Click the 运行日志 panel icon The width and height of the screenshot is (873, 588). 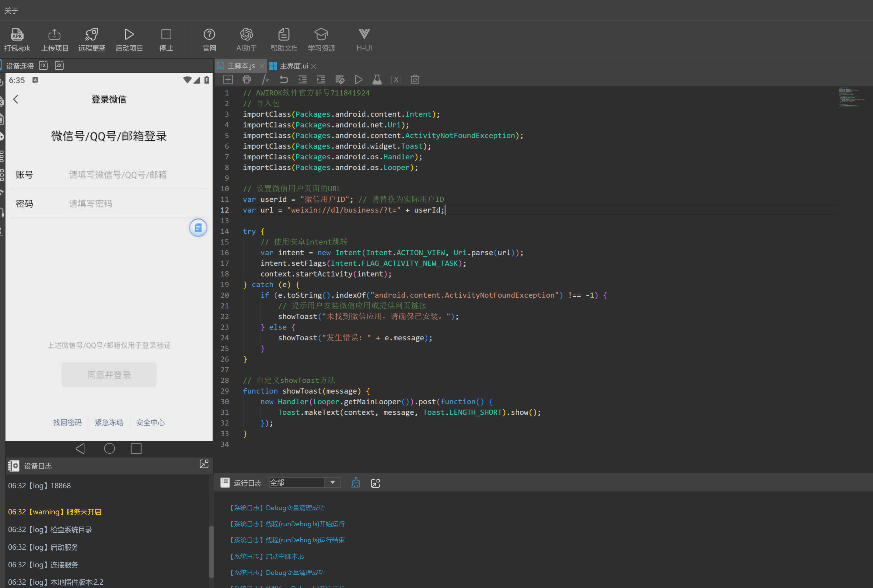(x=225, y=483)
